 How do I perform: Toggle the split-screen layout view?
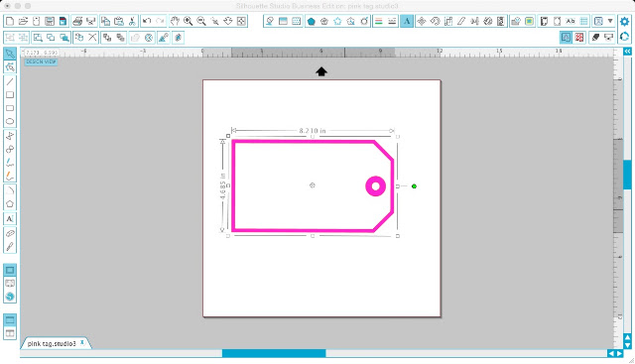click(x=10, y=333)
